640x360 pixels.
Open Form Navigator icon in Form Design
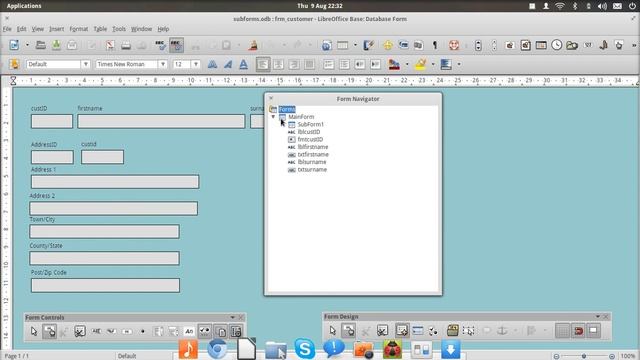[402, 330]
